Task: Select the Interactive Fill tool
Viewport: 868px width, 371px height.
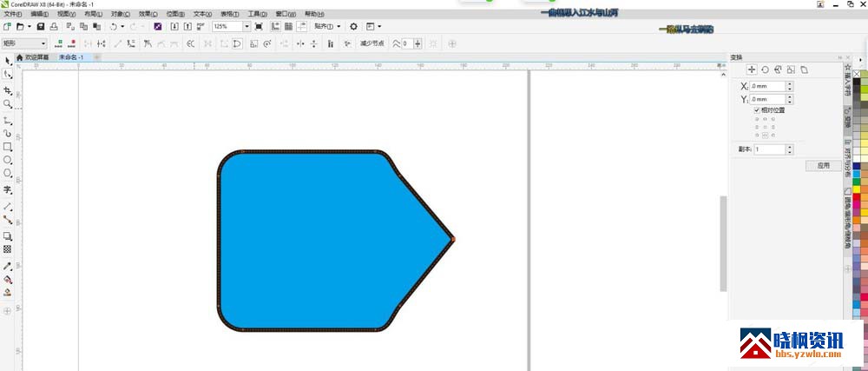Action: point(7,280)
